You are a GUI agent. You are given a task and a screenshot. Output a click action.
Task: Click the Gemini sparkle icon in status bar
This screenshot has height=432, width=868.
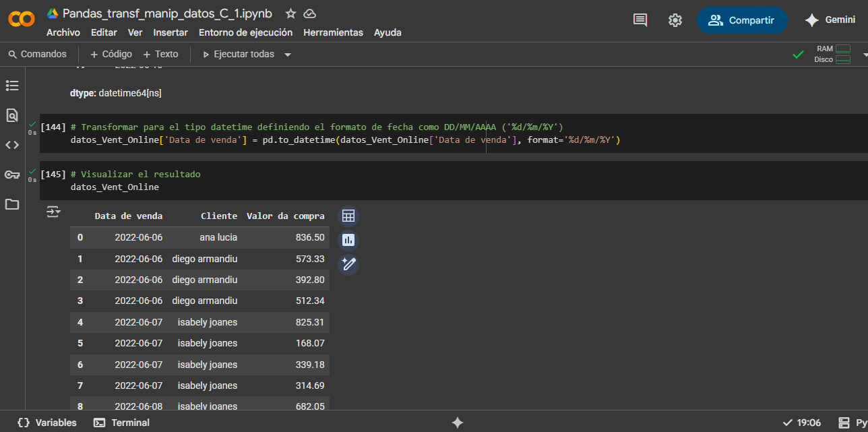coord(458,423)
